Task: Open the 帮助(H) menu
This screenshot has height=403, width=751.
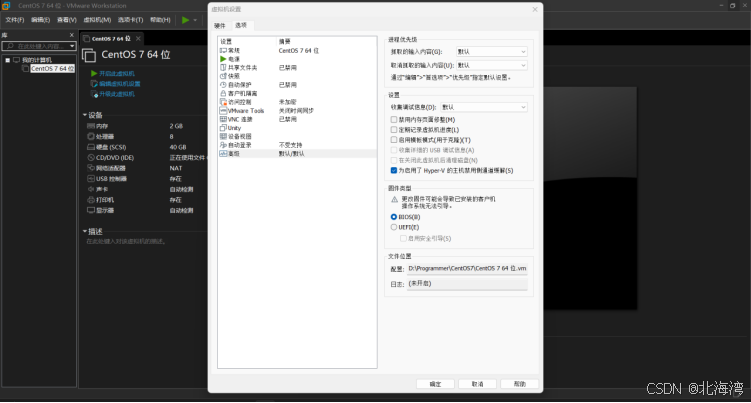Action: 160,20
